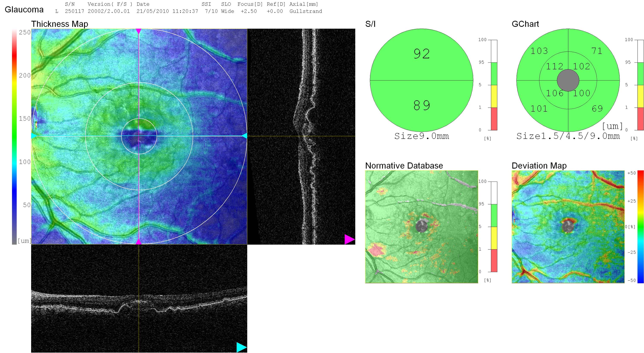Click the Thickness Map heading
The height and width of the screenshot is (353, 644).
(x=59, y=24)
